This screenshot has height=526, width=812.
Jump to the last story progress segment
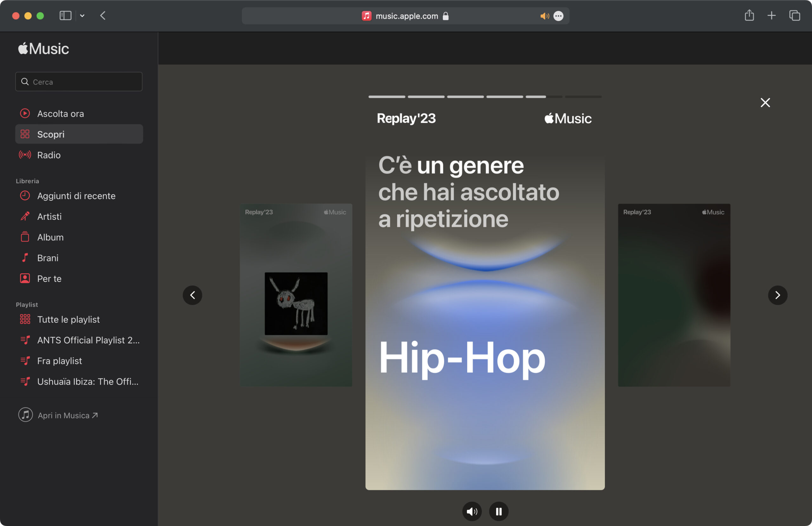pyautogui.click(x=583, y=97)
